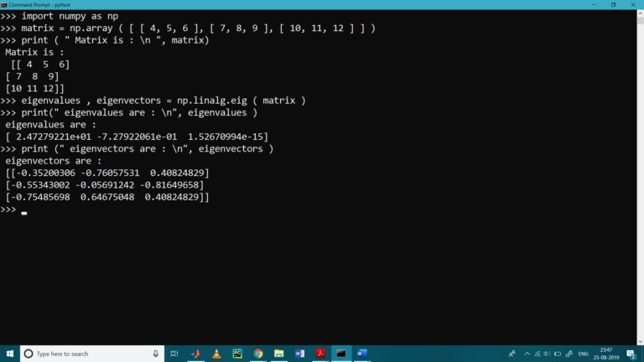
Task: Launch VLC media player from taskbar
Action: tap(216, 354)
